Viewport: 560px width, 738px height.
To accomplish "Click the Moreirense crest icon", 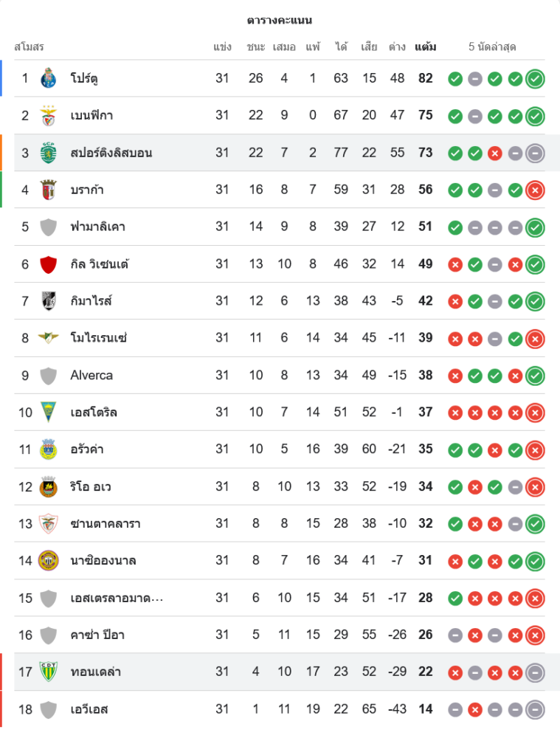I will click(x=49, y=338).
